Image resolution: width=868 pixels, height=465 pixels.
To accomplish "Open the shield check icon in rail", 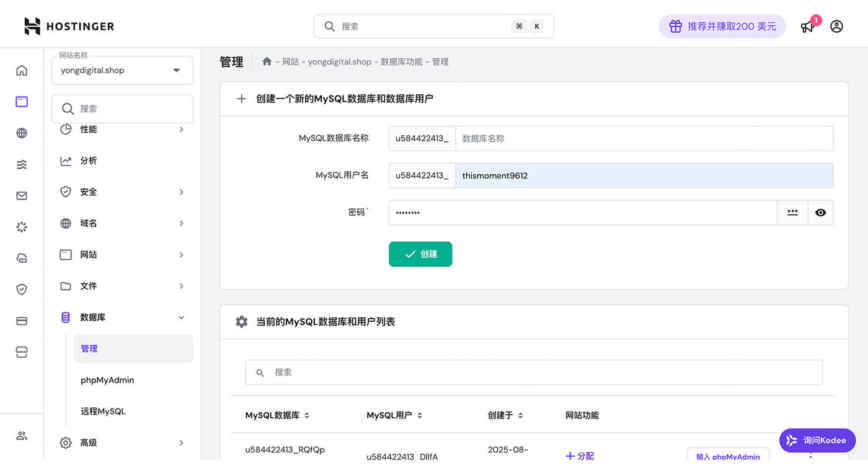I will (22, 289).
